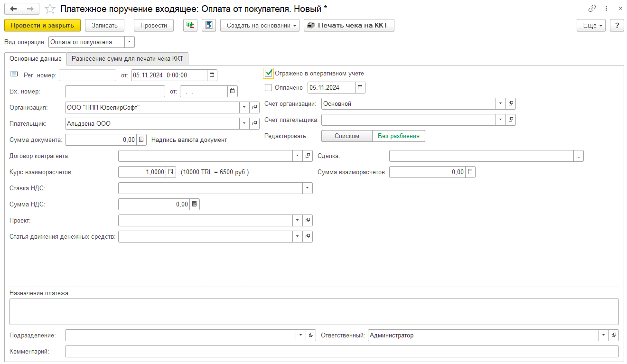Open Статья движения денежных средств record

pos(308,236)
